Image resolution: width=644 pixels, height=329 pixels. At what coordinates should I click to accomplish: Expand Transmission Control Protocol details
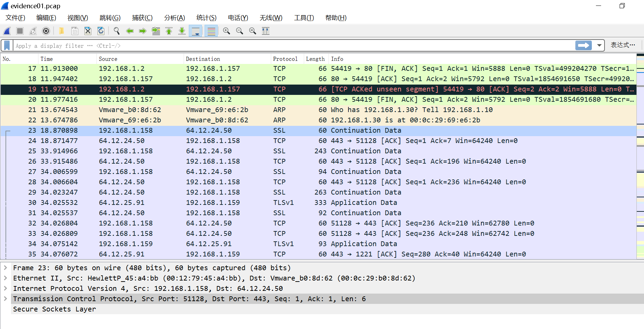click(6, 299)
